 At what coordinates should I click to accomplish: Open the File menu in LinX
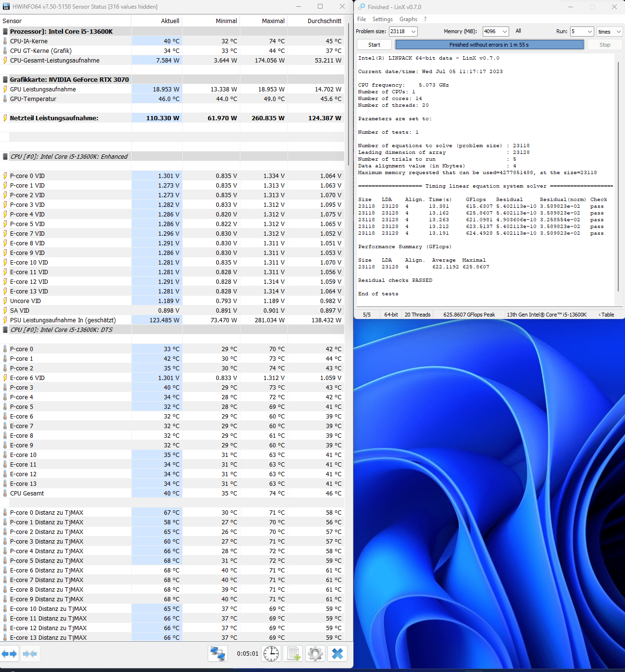tap(362, 19)
